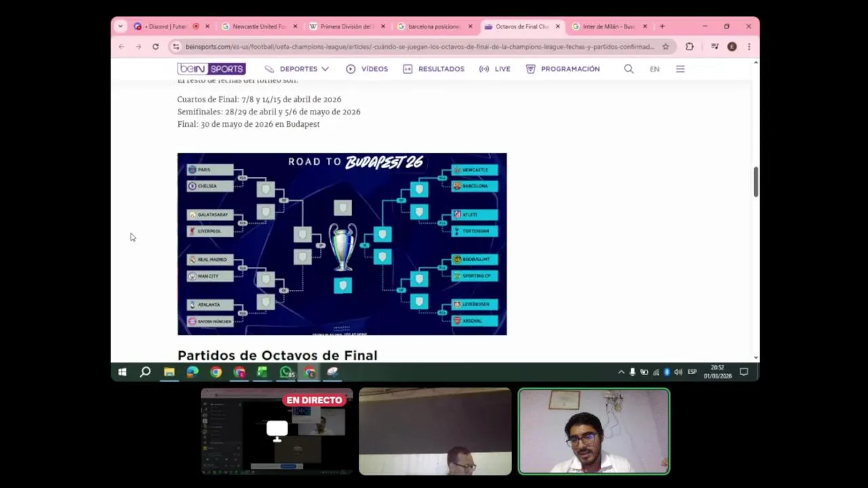Open the Windows Start menu
This screenshot has width=868, height=488.
(122, 372)
